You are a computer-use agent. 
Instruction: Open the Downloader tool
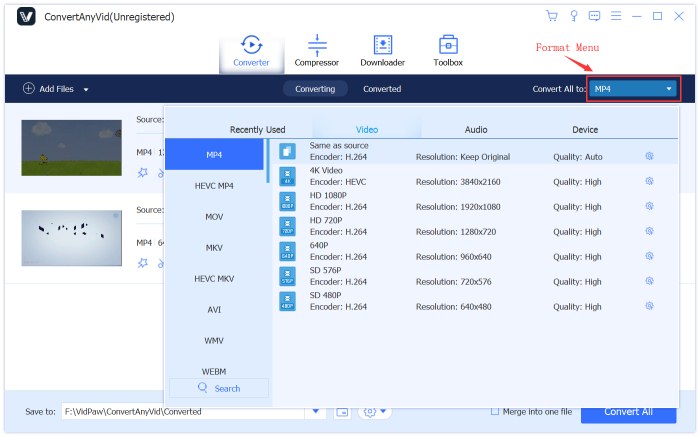(383, 51)
